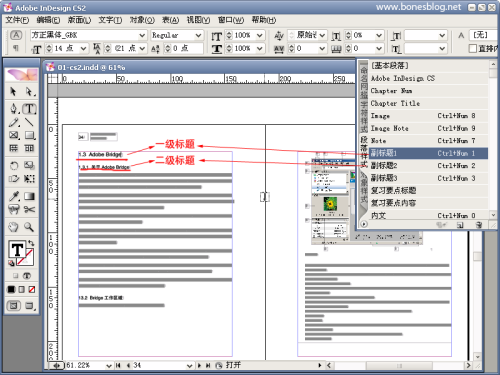The image size is (500, 375).
Task: Open the vertical scale 100% dropdown
Action: point(260,35)
